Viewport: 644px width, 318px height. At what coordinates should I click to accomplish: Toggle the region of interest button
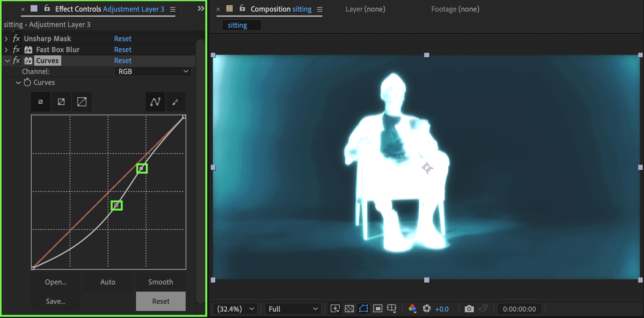[x=378, y=309]
